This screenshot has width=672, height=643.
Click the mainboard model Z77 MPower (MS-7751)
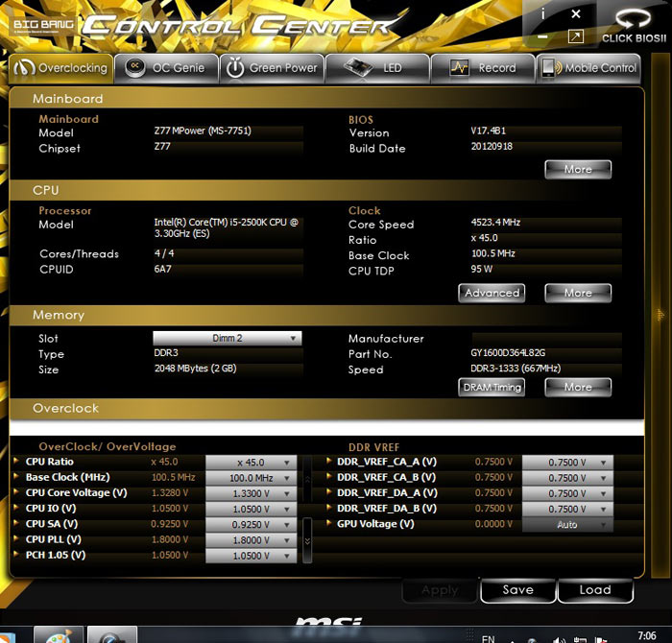tap(203, 131)
